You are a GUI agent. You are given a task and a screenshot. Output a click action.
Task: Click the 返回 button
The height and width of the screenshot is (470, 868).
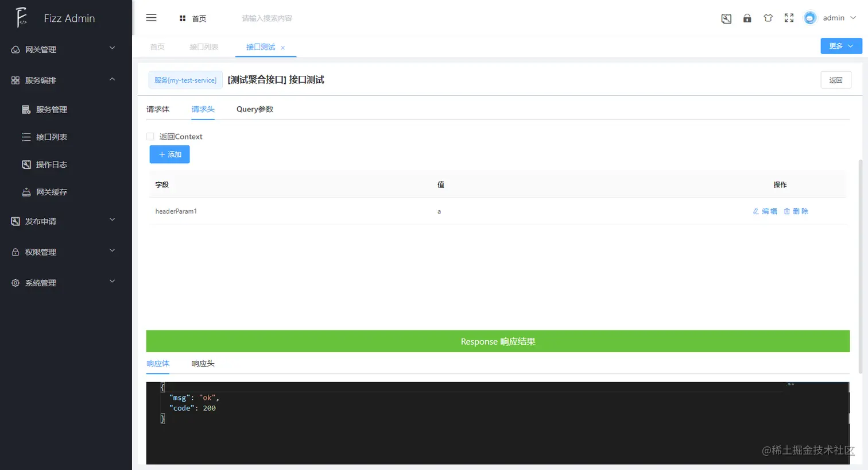pos(836,80)
